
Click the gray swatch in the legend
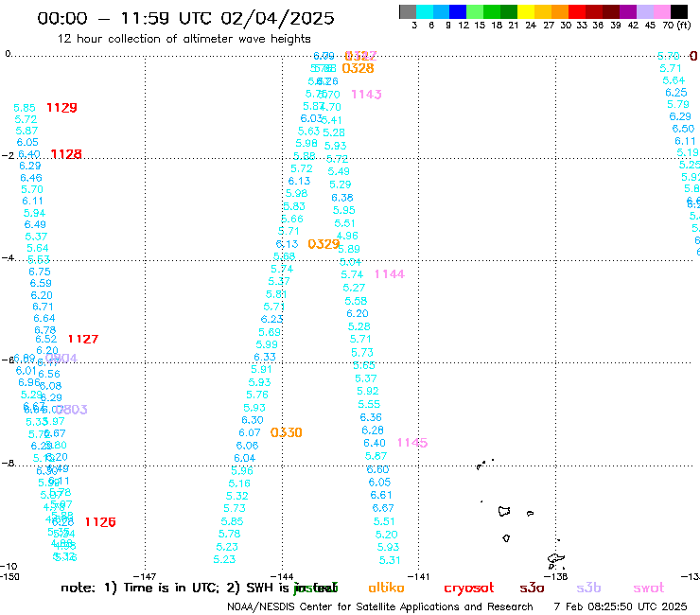[x=408, y=11]
